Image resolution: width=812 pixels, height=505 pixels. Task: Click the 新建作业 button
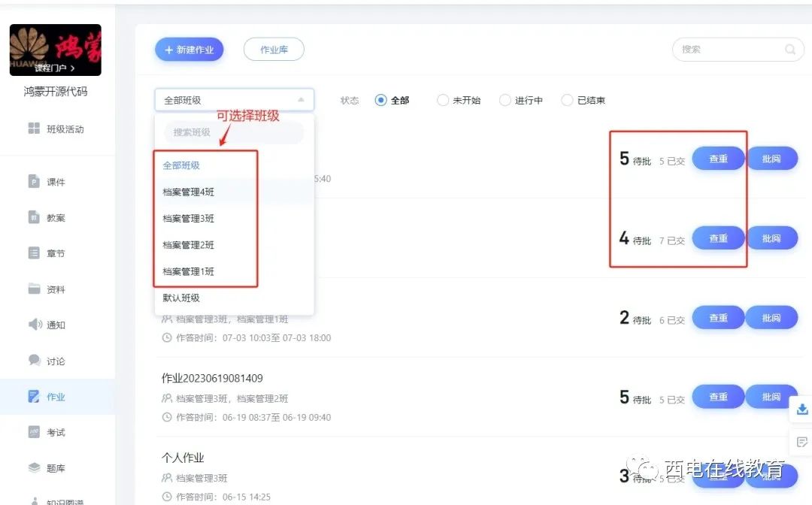pos(189,50)
